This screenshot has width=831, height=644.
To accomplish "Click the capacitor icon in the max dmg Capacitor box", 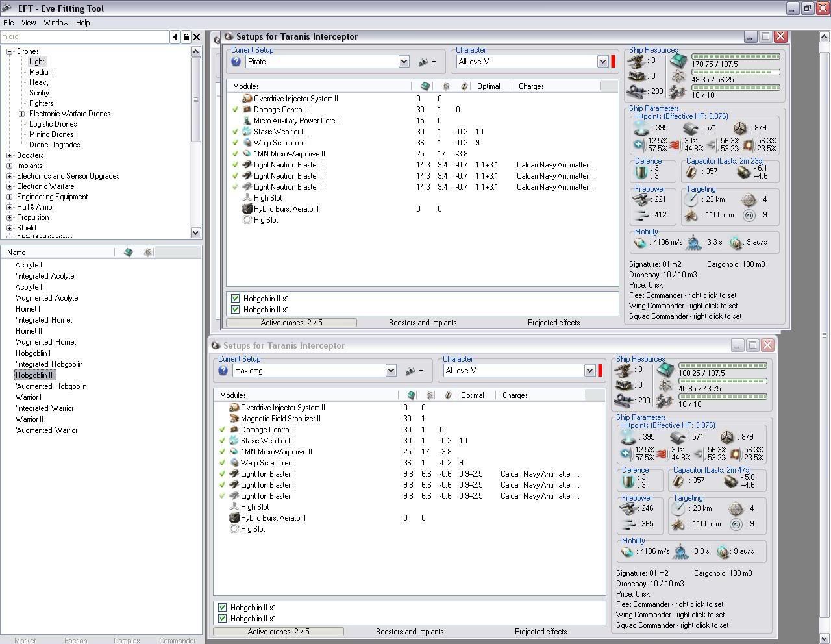I will point(678,481).
